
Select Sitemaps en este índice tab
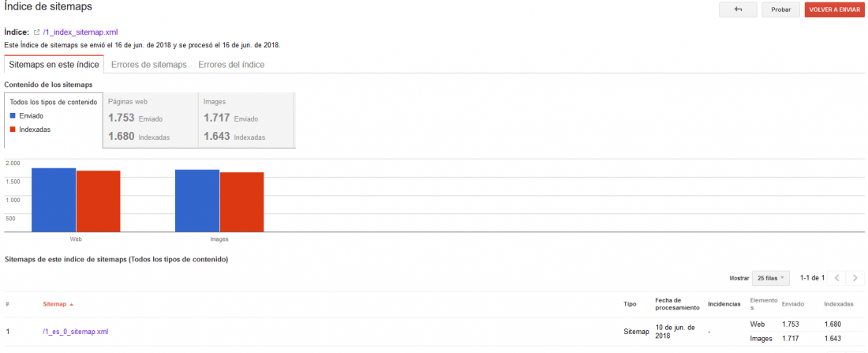tap(54, 64)
